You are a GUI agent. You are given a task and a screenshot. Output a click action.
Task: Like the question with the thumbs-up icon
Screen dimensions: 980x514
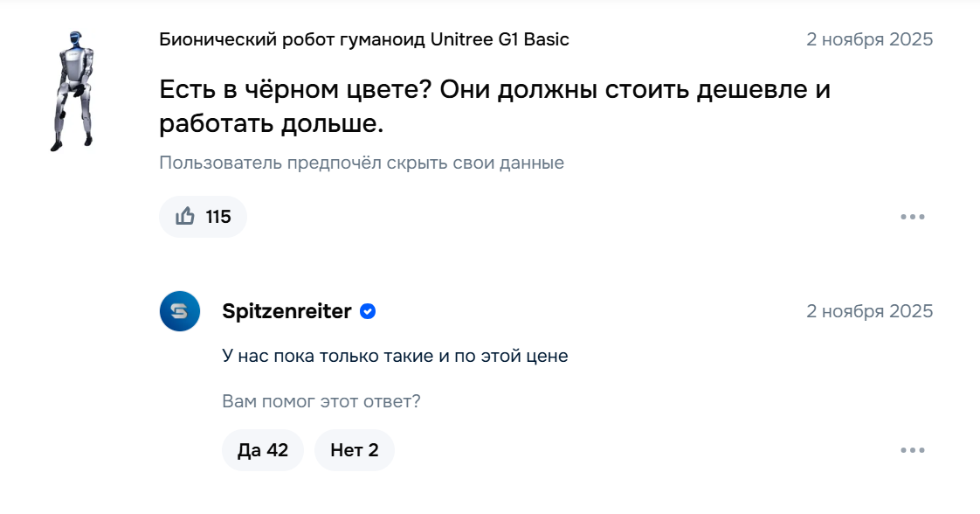pos(186,217)
